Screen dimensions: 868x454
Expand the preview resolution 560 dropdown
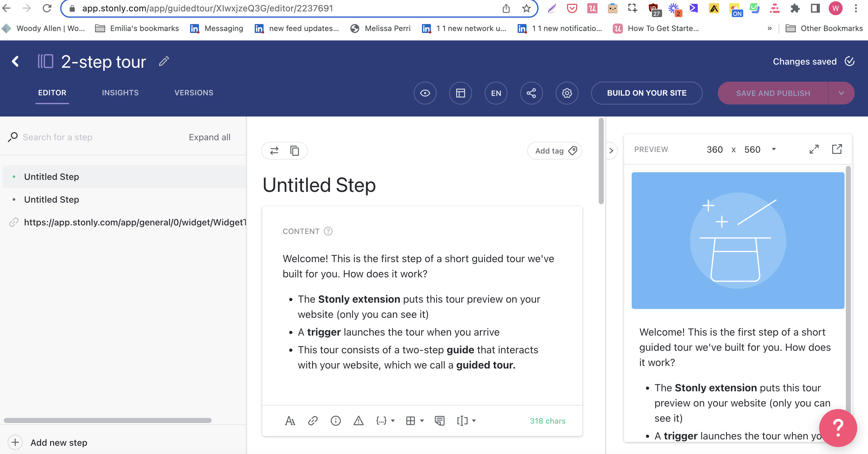(774, 149)
